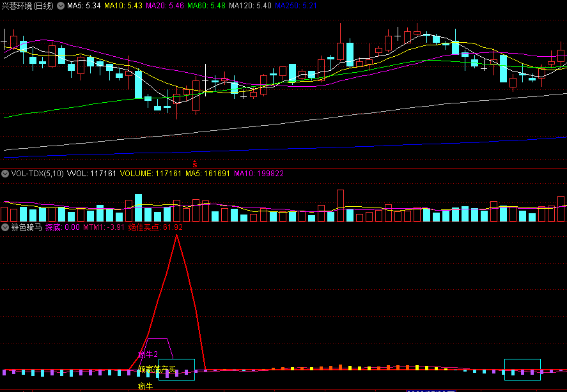Click the volume MA10: 199822 label

259,174
